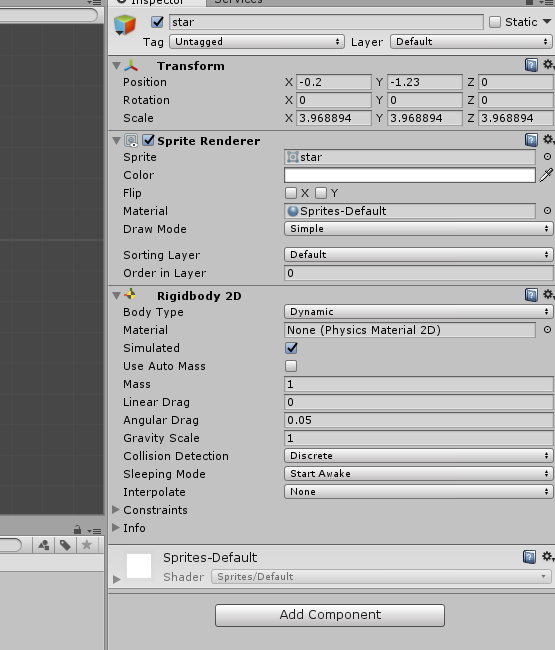Toggle the panel lock icon
555x650 pixels.
click(77, 530)
